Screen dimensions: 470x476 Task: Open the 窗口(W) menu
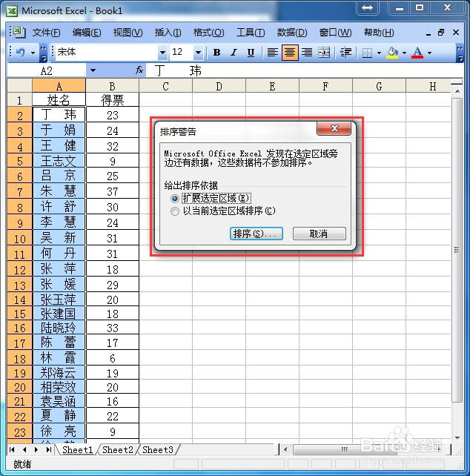335,33
